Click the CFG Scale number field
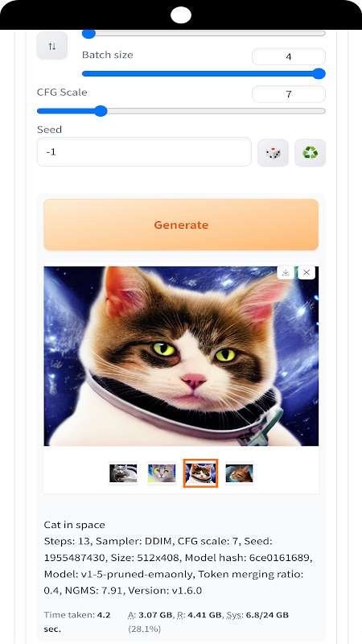 coord(289,94)
